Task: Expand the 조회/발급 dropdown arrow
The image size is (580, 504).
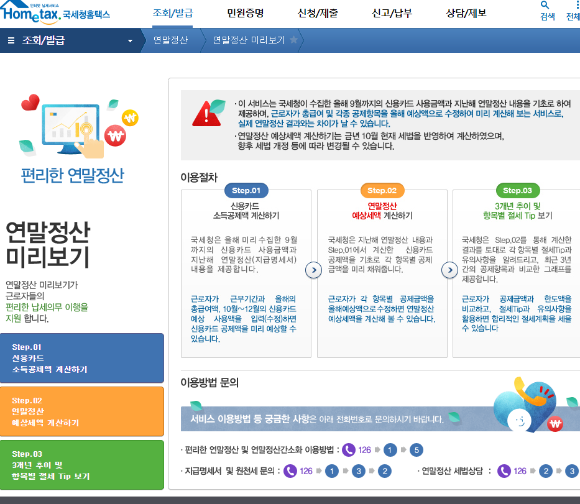Action: [130, 41]
